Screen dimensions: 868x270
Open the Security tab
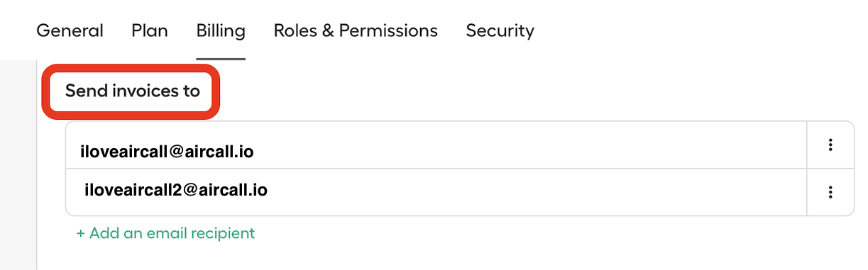tap(500, 31)
